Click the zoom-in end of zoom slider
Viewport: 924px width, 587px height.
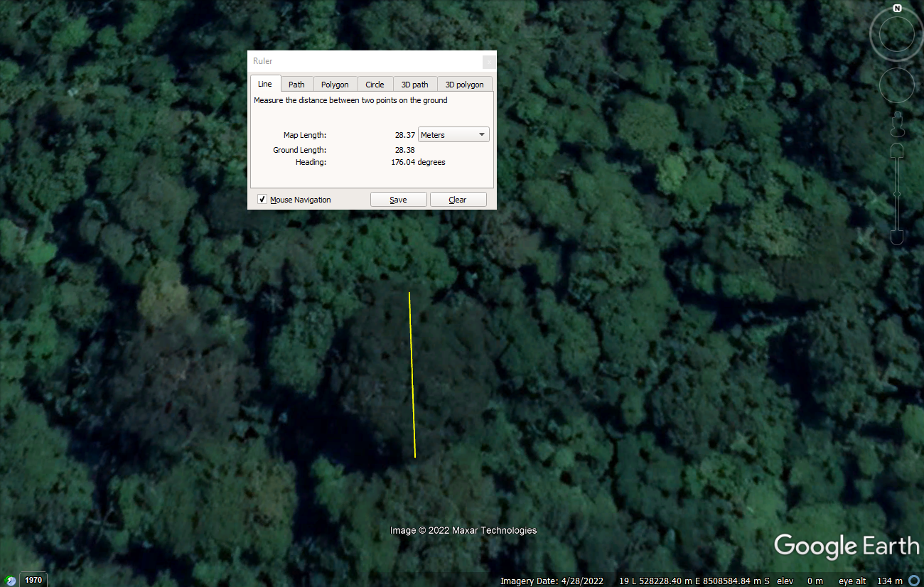pos(897,152)
